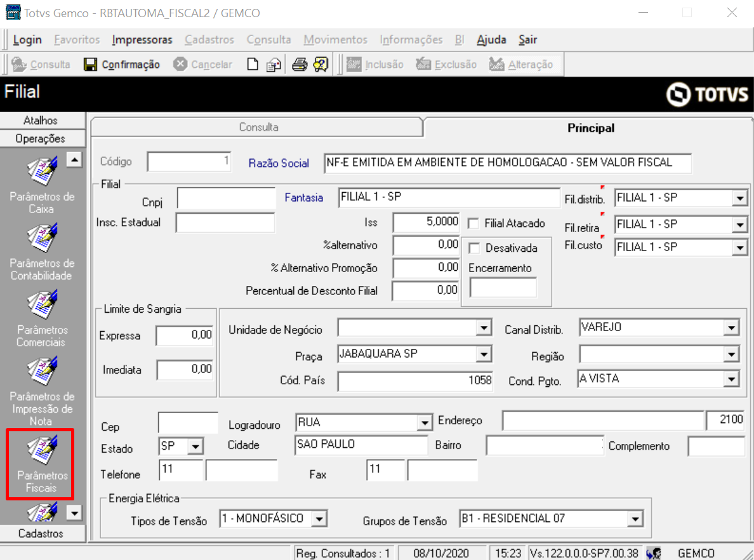
Task: Click the Imediata sangria field
Action: pos(185,370)
